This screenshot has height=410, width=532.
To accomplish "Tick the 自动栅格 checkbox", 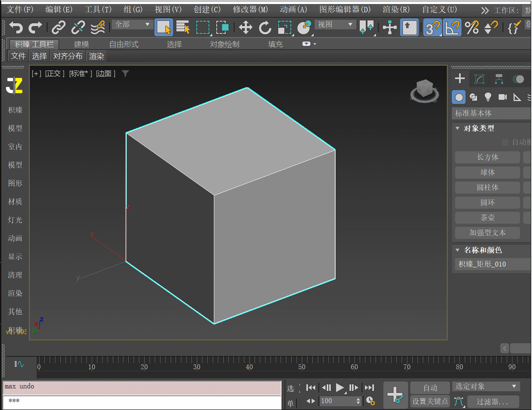I will point(505,142).
